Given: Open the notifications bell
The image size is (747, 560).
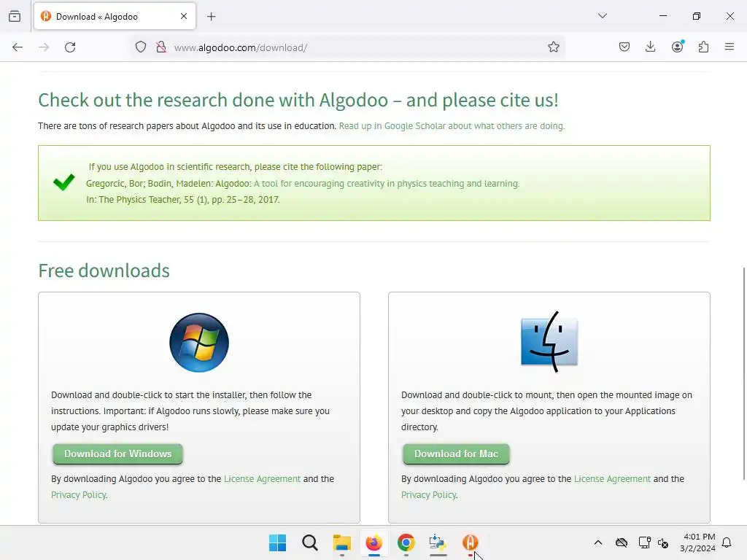Looking at the screenshot, I should click(x=727, y=542).
